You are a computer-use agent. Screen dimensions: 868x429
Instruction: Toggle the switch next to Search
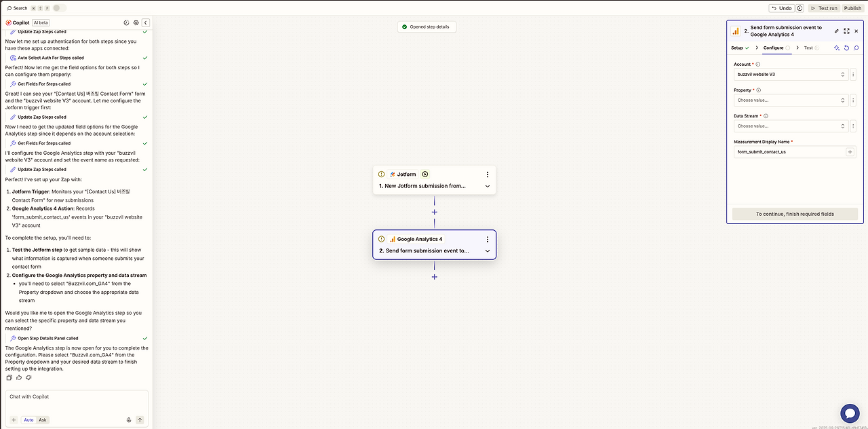(60, 8)
